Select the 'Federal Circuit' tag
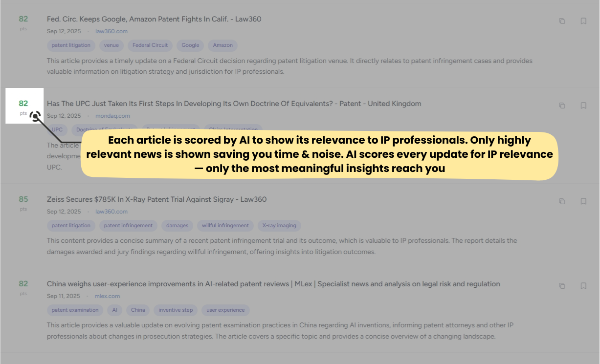 tap(150, 45)
